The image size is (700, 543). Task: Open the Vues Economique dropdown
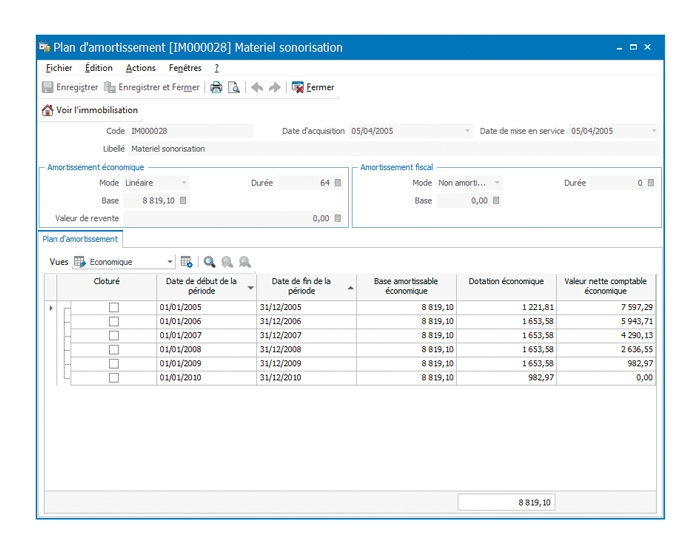tap(170, 262)
